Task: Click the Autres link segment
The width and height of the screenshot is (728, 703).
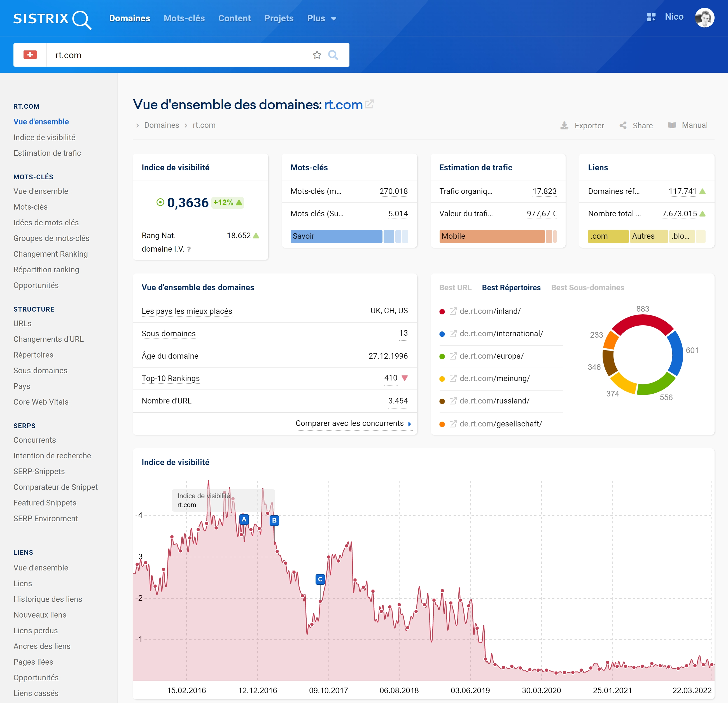Action: pyautogui.click(x=648, y=236)
